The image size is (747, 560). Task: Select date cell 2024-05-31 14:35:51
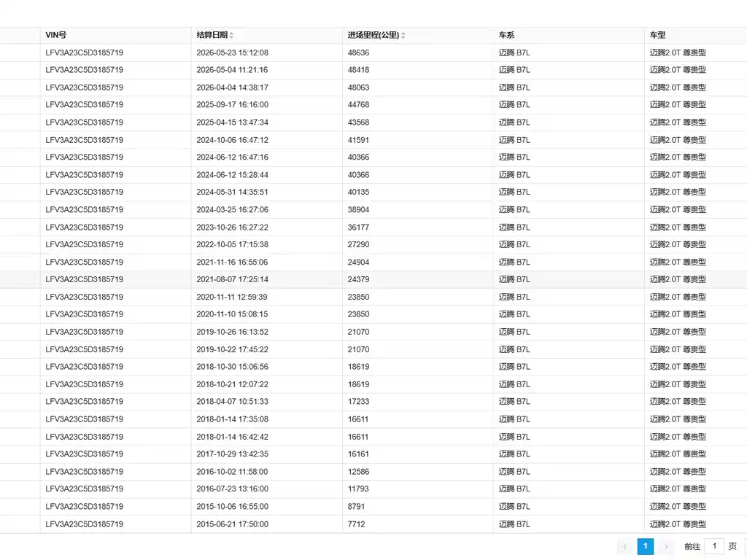(233, 192)
